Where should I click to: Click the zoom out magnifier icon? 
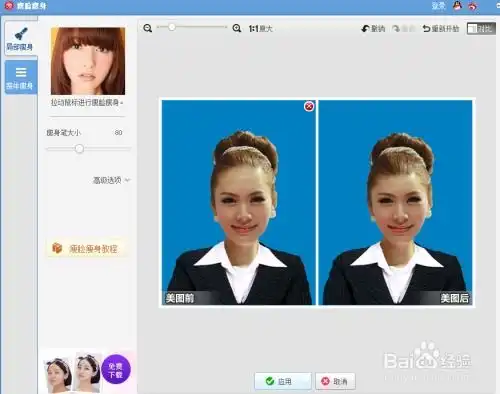coord(147,28)
